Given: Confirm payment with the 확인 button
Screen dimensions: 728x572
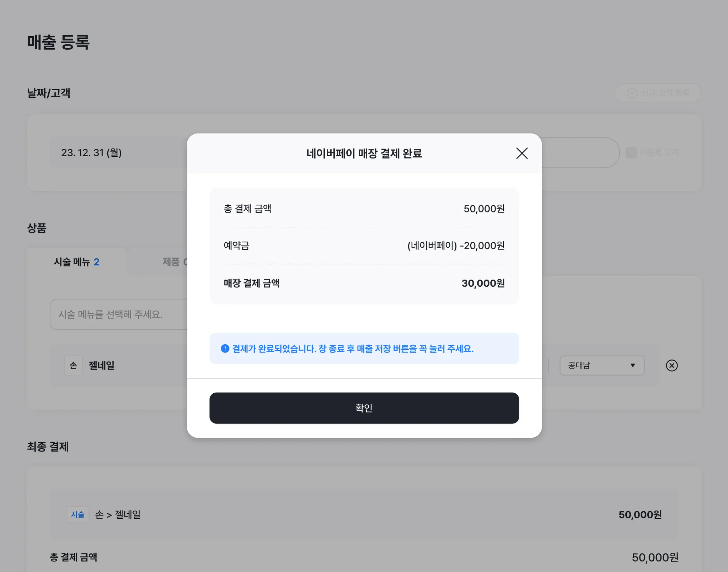Looking at the screenshot, I should [x=364, y=408].
